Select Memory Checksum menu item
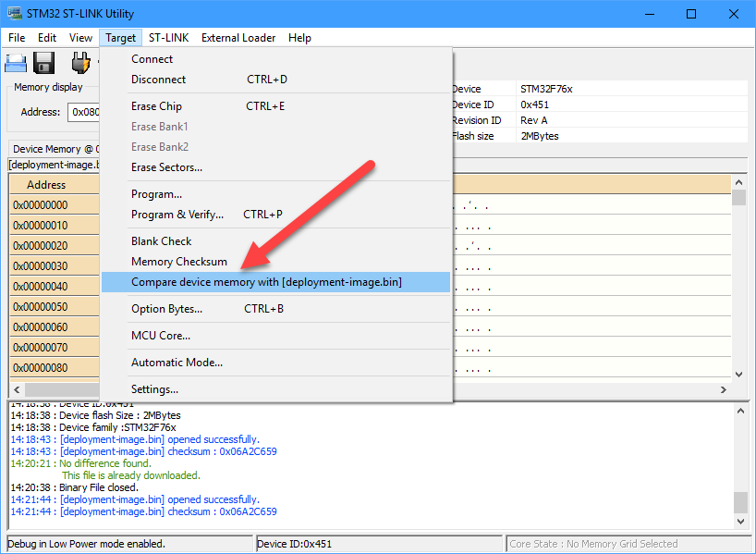This screenshot has width=756, height=554. coord(275,262)
